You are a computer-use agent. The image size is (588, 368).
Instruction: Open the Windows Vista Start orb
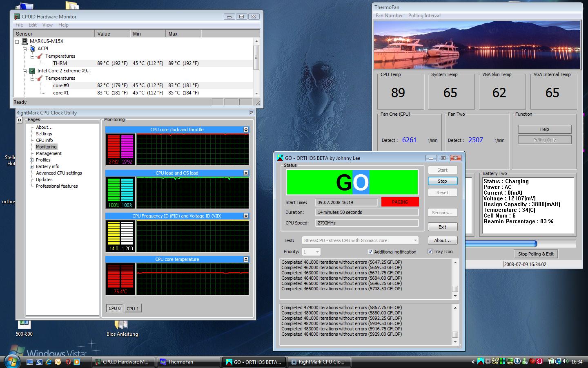12,362
